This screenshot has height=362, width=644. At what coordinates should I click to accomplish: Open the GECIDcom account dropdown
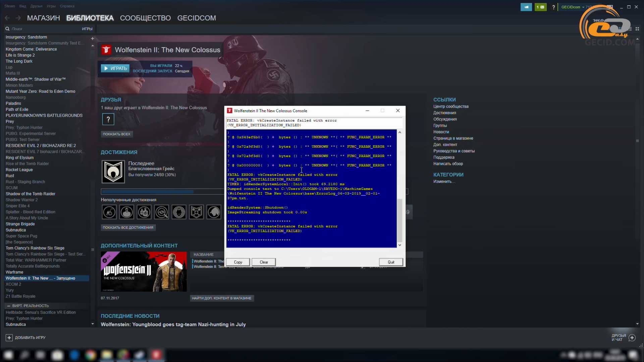573,7
